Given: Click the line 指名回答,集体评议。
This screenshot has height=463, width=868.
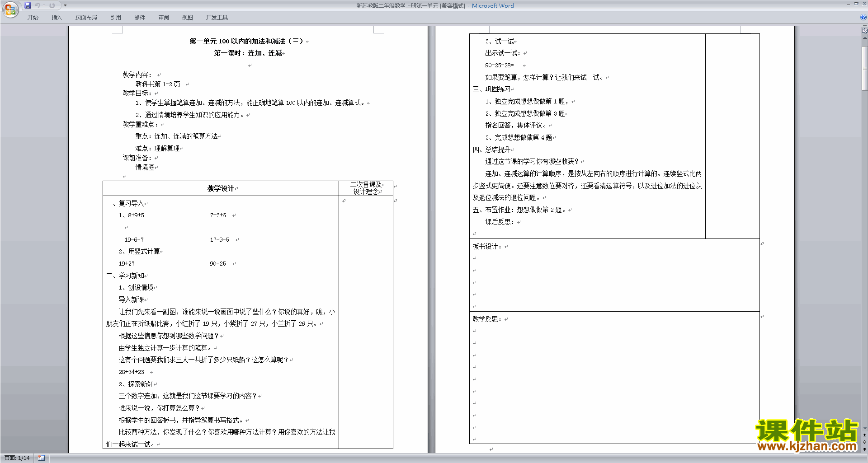Looking at the screenshot, I should click(516, 125).
